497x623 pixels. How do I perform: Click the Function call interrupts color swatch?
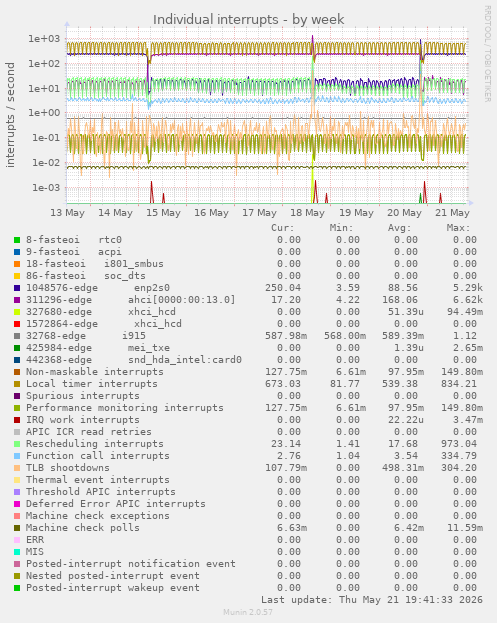[17, 456]
